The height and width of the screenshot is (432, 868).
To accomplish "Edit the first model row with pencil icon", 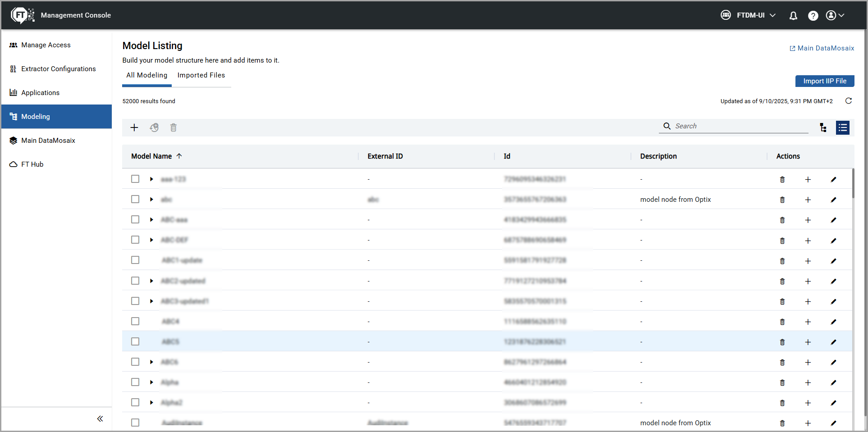I will coord(833,179).
